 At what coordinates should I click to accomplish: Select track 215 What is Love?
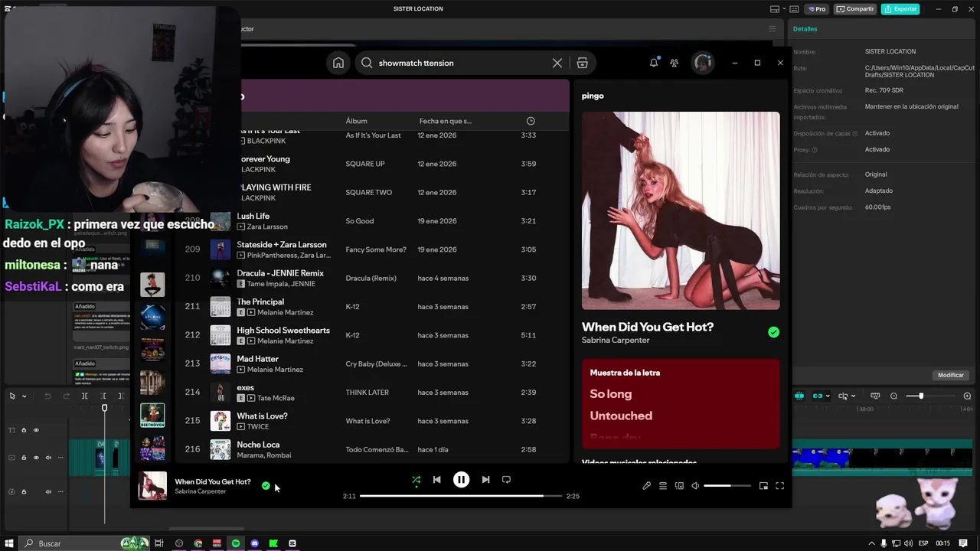pyautogui.click(x=371, y=421)
